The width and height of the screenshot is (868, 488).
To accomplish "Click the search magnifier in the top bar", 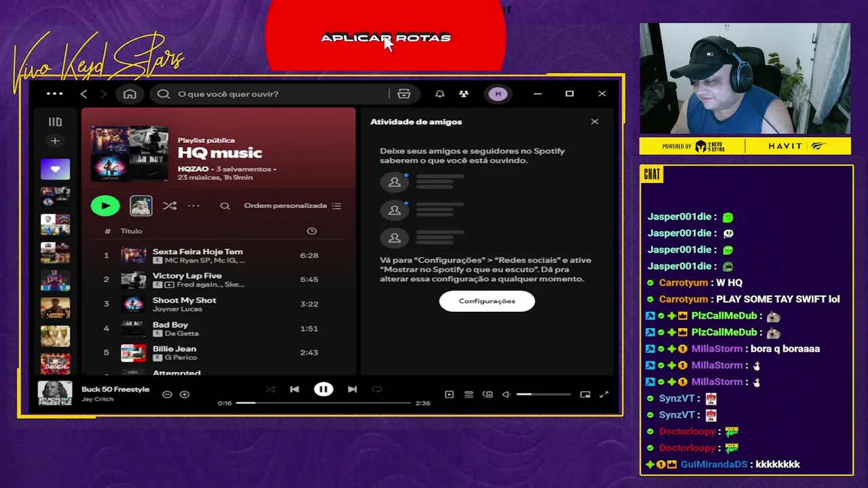I will click(163, 94).
